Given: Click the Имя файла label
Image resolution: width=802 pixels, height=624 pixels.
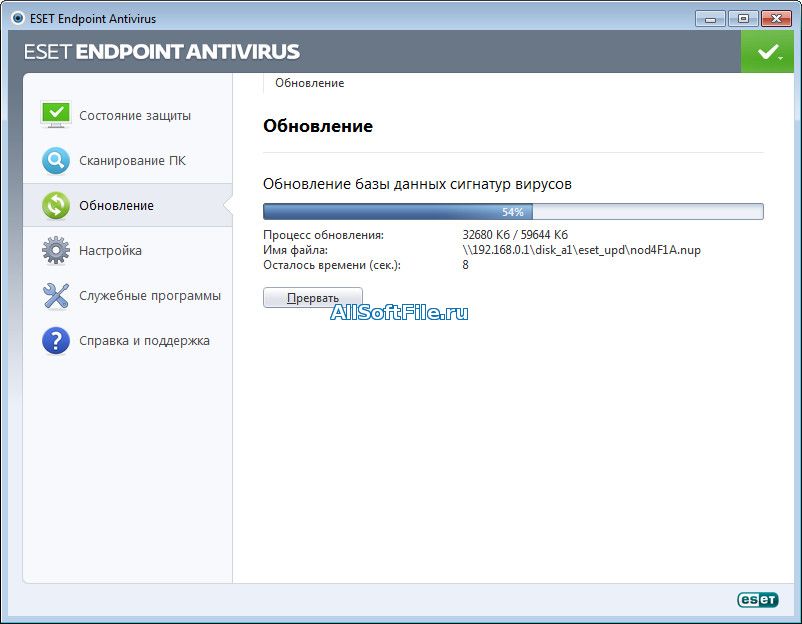Looking at the screenshot, I should pyautogui.click(x=296, y=250).
